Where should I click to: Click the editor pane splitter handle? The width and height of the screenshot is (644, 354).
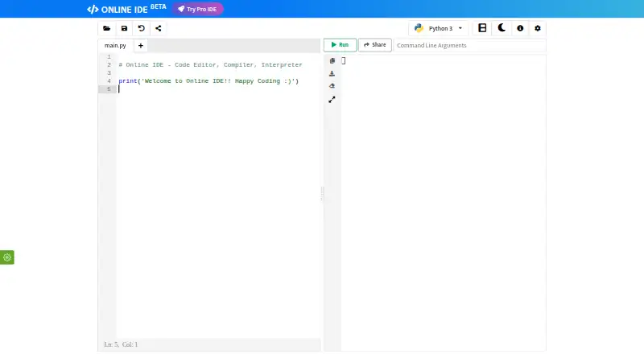tap(322, 194)
